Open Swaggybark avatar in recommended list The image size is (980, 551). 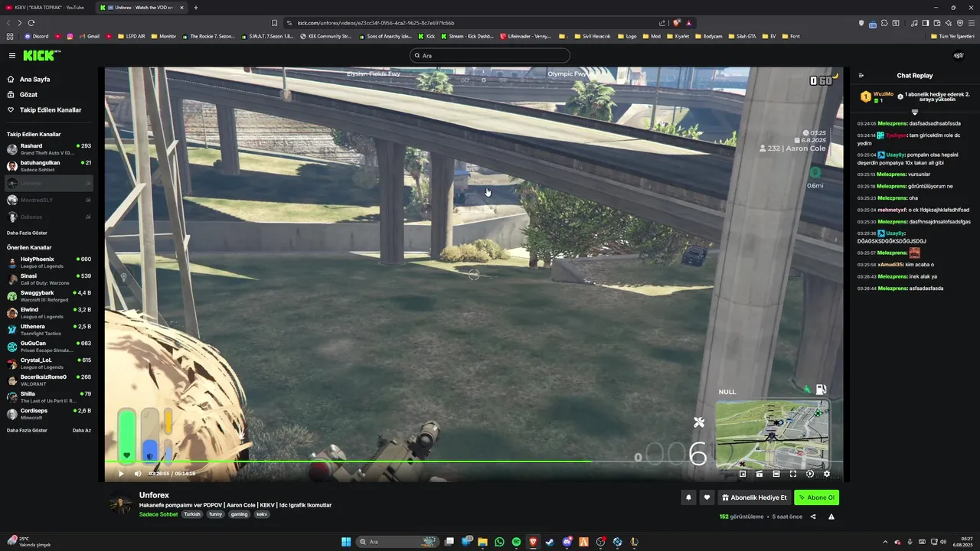pos(12,296)
